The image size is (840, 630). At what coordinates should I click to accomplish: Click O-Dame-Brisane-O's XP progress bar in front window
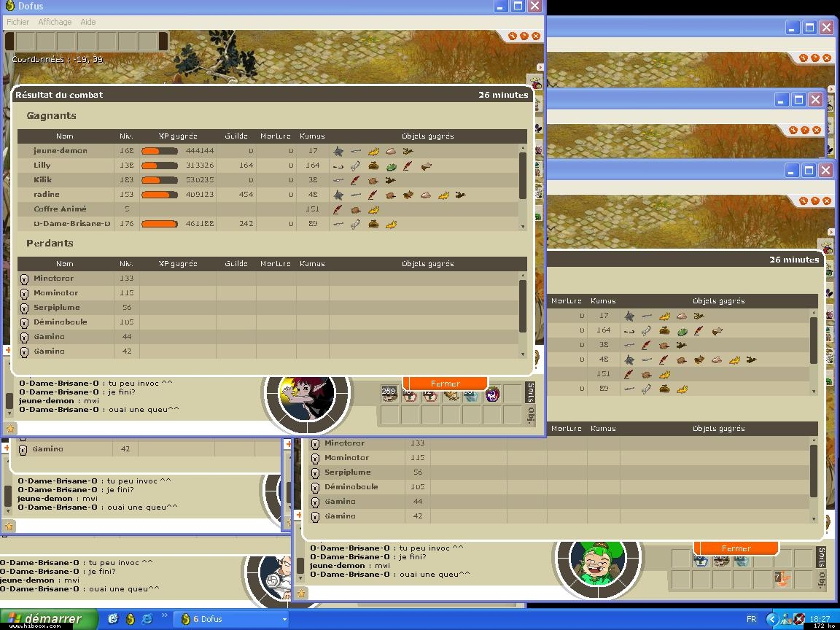(x=159, y=224)
